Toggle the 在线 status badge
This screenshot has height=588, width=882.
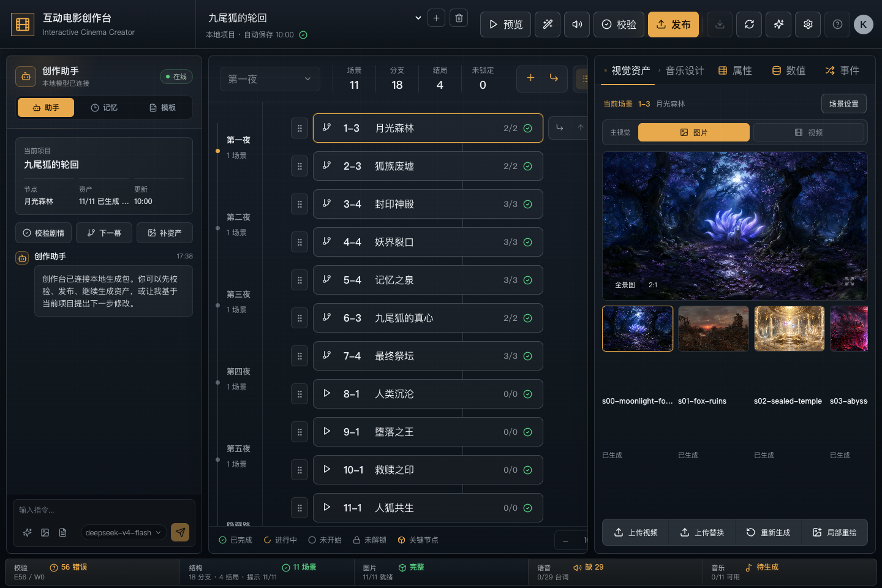tap(176, 77)
